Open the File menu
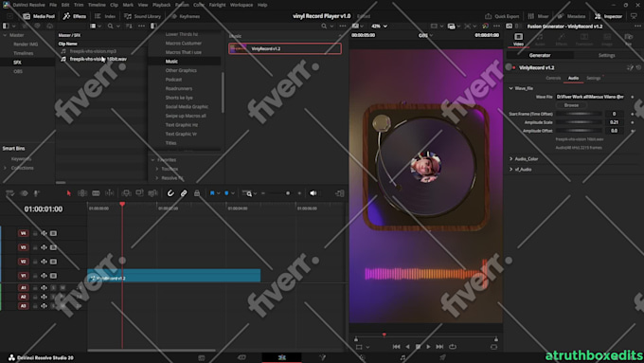 pos(53,5)
